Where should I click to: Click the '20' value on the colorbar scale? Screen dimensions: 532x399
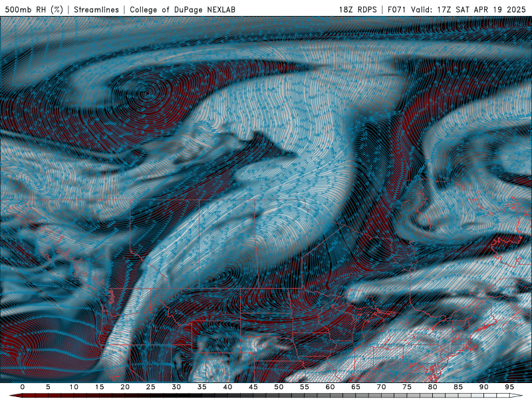click(x=125, y=387)
